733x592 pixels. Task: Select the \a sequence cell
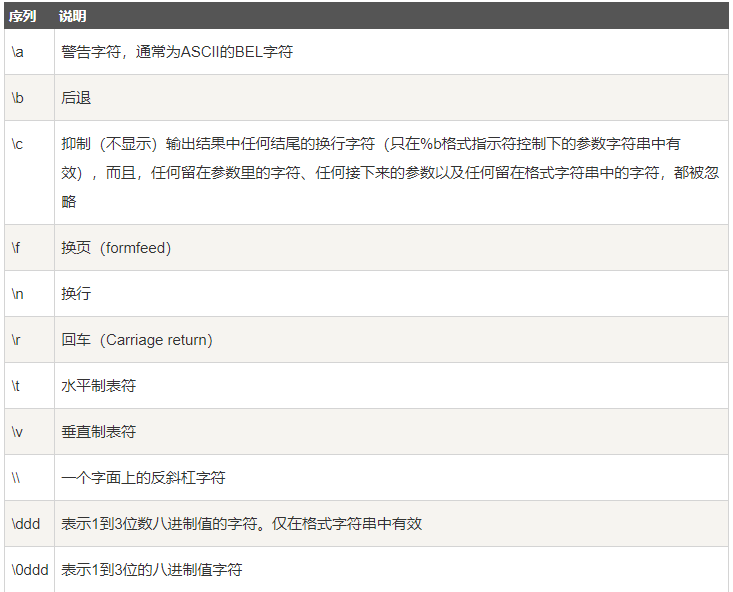tap(29, 51)
